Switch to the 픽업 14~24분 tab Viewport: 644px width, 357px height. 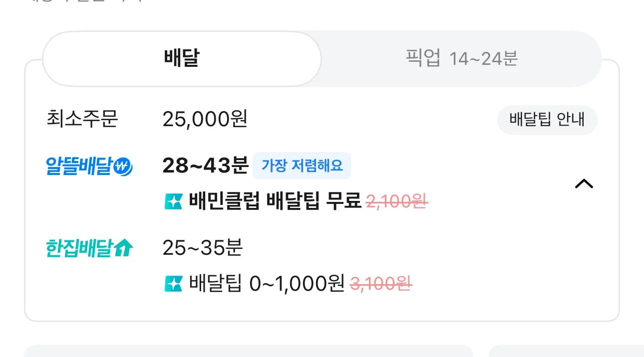click(x=461, y=59)
